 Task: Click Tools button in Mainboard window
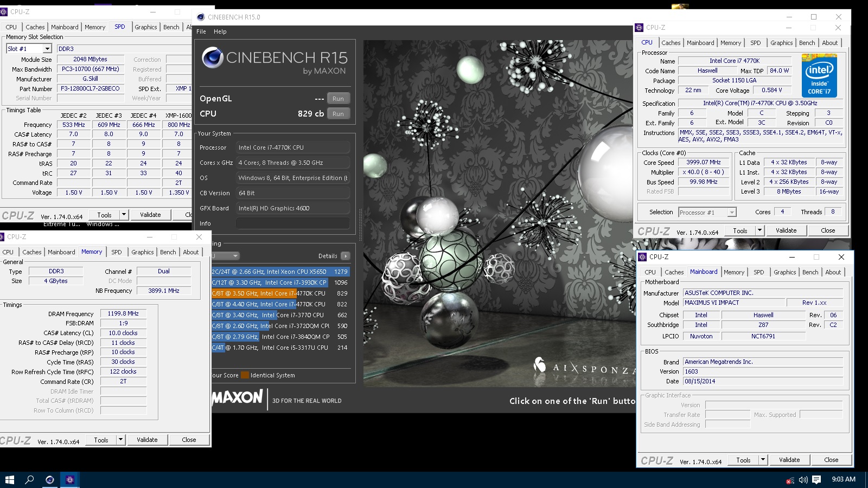(744, 460)
